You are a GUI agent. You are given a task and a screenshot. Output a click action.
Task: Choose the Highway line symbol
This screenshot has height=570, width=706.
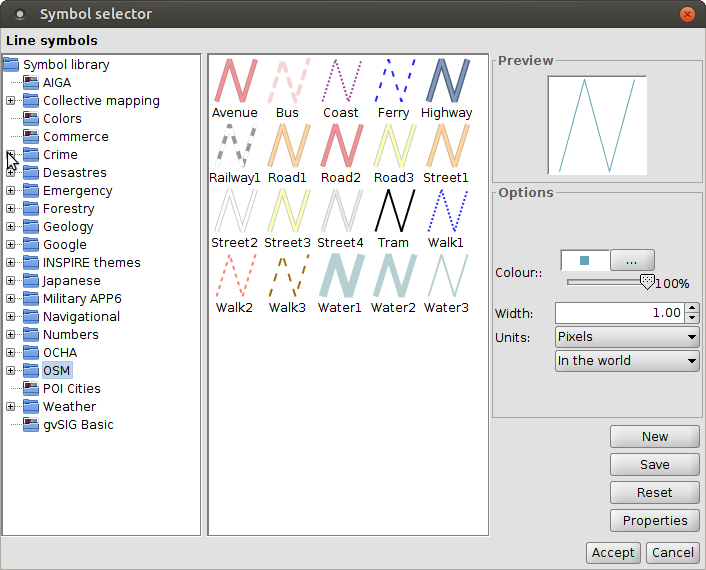point(446,81)
